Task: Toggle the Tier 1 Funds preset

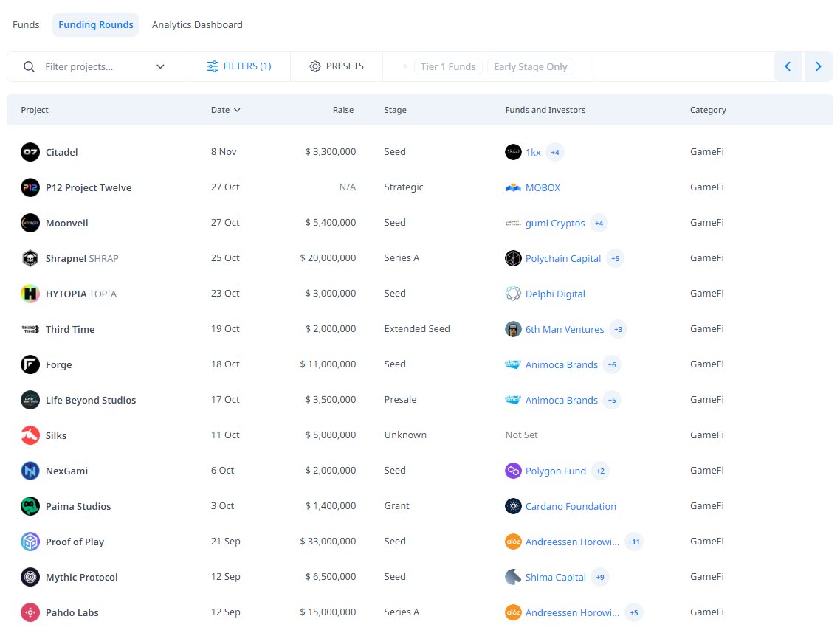Action: pos(448,66)
